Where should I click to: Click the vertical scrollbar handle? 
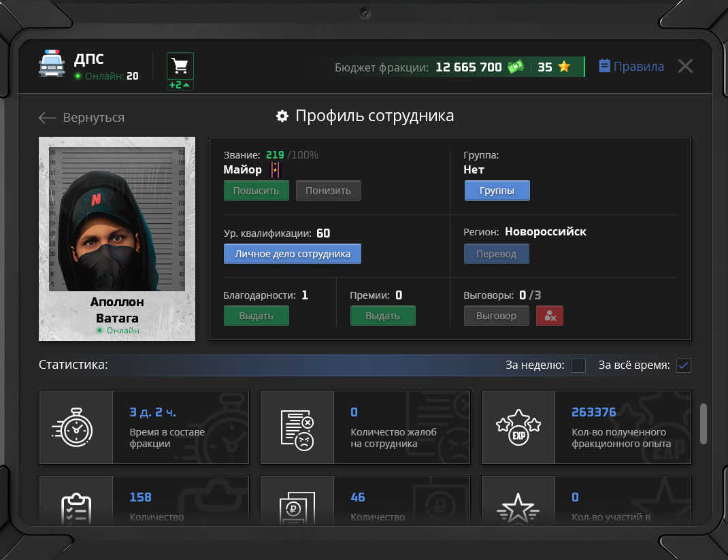pos(704,423)
